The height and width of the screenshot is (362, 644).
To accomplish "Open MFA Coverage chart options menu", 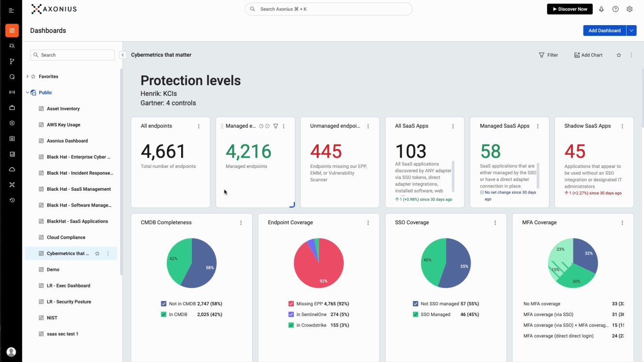I will [x=622, y=223].
